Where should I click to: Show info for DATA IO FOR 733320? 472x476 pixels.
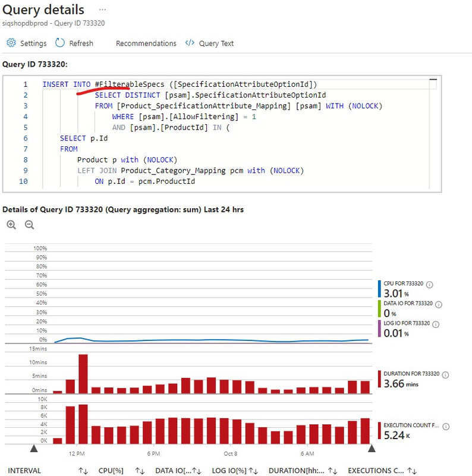point(439,305)
